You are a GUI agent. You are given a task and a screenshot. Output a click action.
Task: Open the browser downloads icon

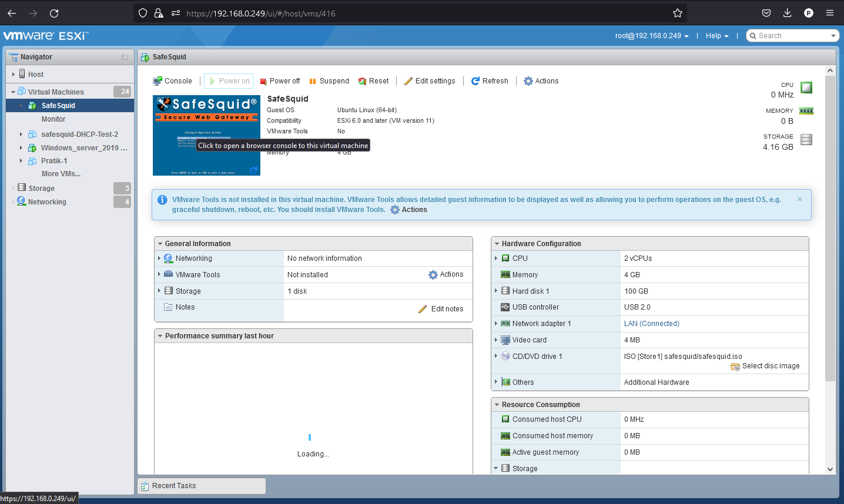coord(788,13)
